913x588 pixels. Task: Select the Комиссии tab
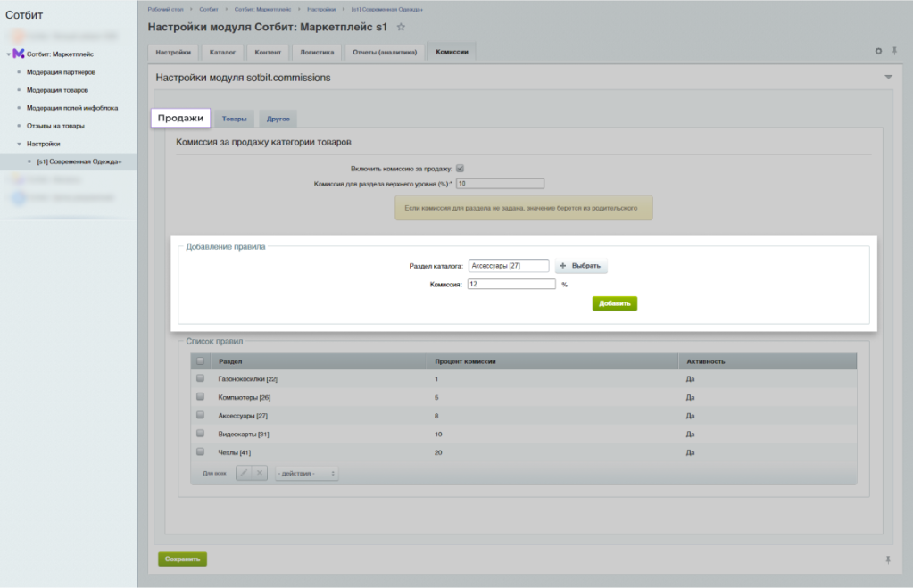pos(452,51)
